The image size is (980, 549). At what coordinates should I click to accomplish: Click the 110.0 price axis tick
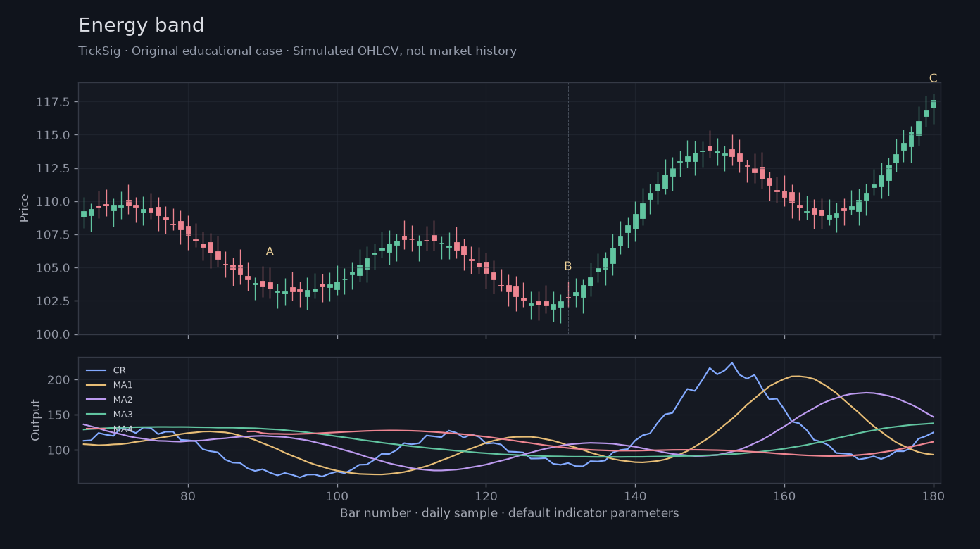click(53, 201)
